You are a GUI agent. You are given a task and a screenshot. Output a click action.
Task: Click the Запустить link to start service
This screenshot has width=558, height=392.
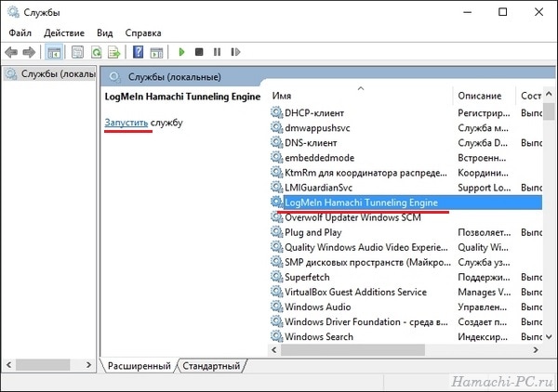pos(126,123)
